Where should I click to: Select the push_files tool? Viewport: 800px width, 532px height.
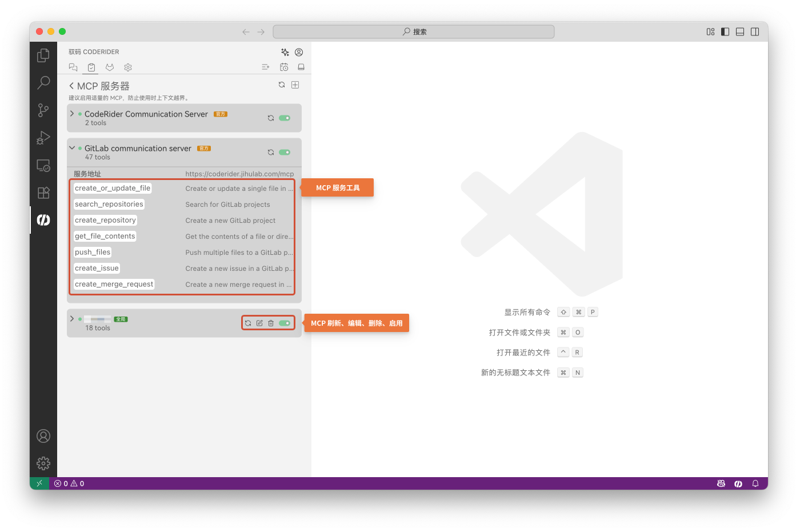click(93, 252)
